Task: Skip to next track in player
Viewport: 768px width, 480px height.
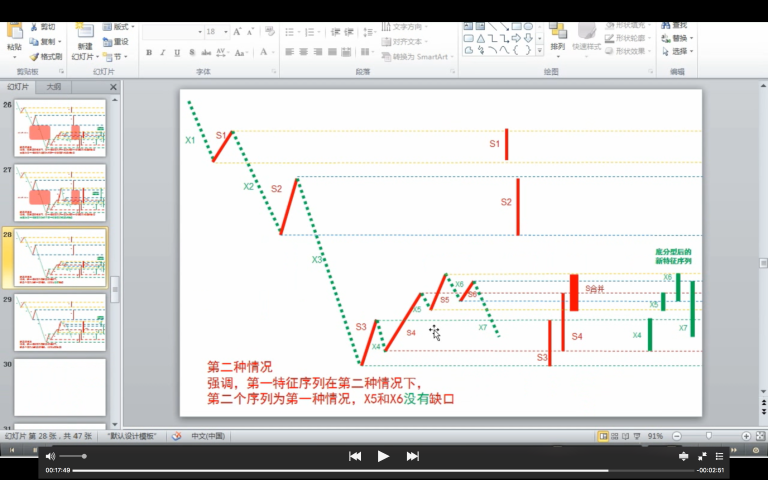Action: (412, 456)
